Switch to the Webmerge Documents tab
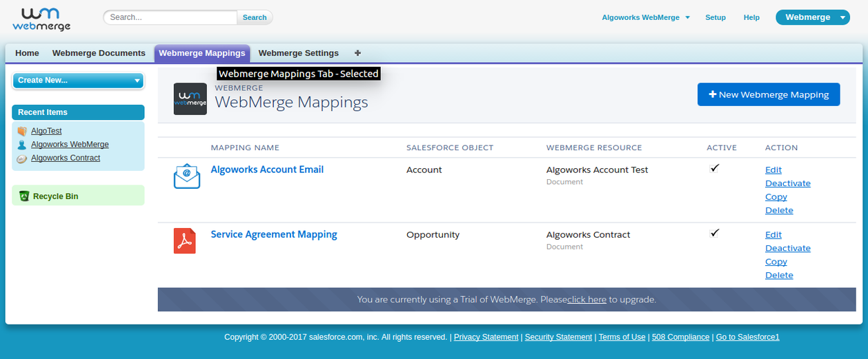Image resolution: width=868 pixels, height=359 pixels. [99, 53]
